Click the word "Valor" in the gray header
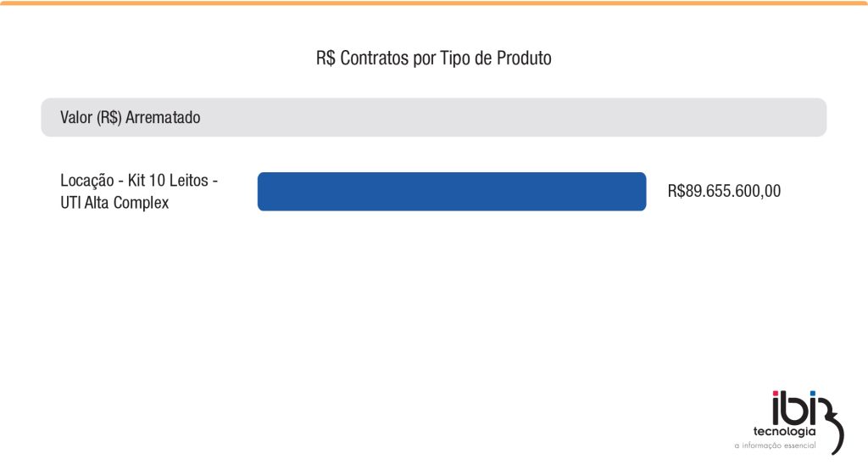Screen dimensions: 868x476 click(76, 118)
